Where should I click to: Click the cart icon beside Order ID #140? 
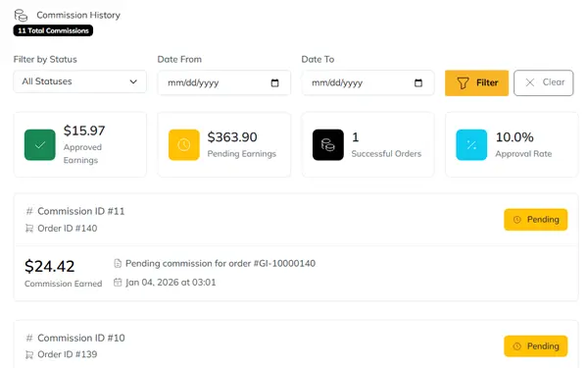(x=29, y=229)
